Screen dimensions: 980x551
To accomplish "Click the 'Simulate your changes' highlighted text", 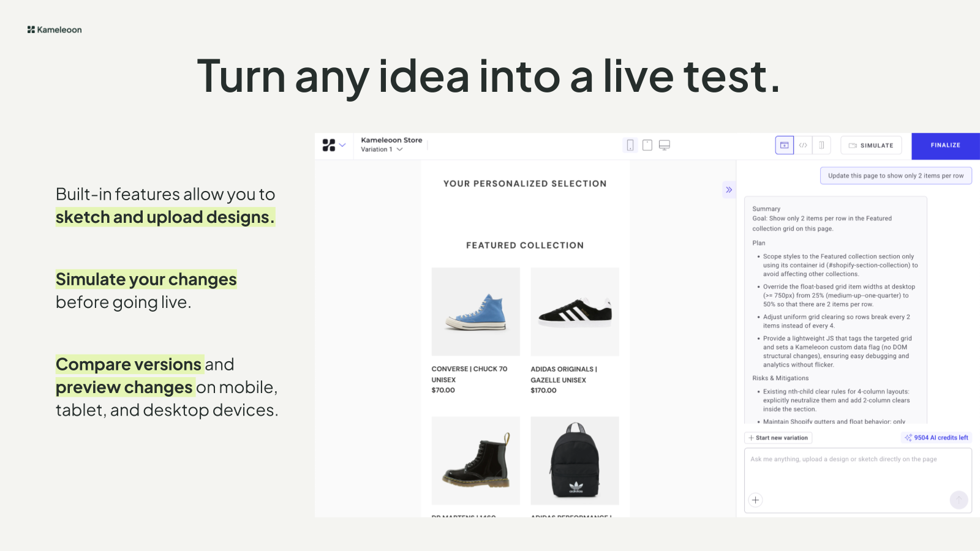I will [x=146, y=279].
